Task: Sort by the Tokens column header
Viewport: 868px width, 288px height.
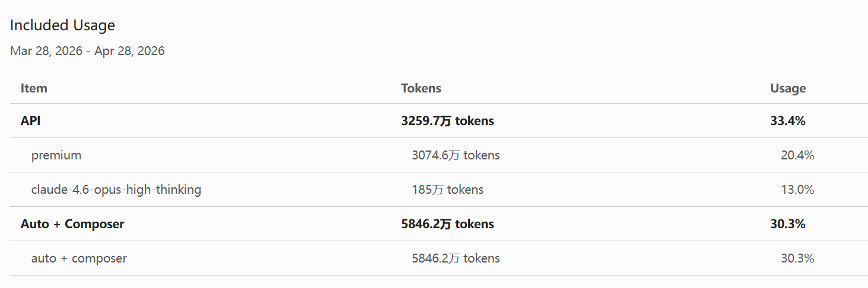Action: tap(421, 88)
